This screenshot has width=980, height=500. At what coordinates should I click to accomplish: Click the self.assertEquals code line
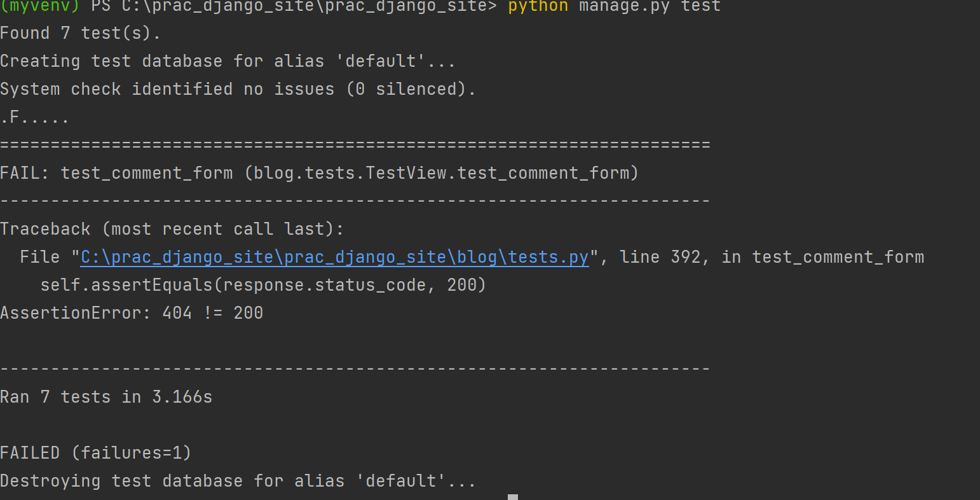point(263,285)
